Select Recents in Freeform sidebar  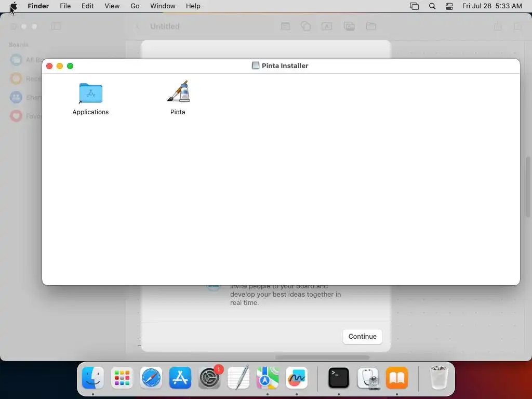[x=26, y=79]
